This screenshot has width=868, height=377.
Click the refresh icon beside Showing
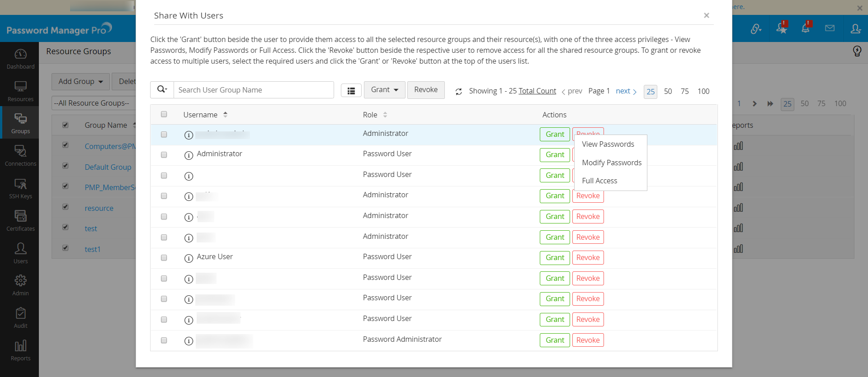(458, 92)
